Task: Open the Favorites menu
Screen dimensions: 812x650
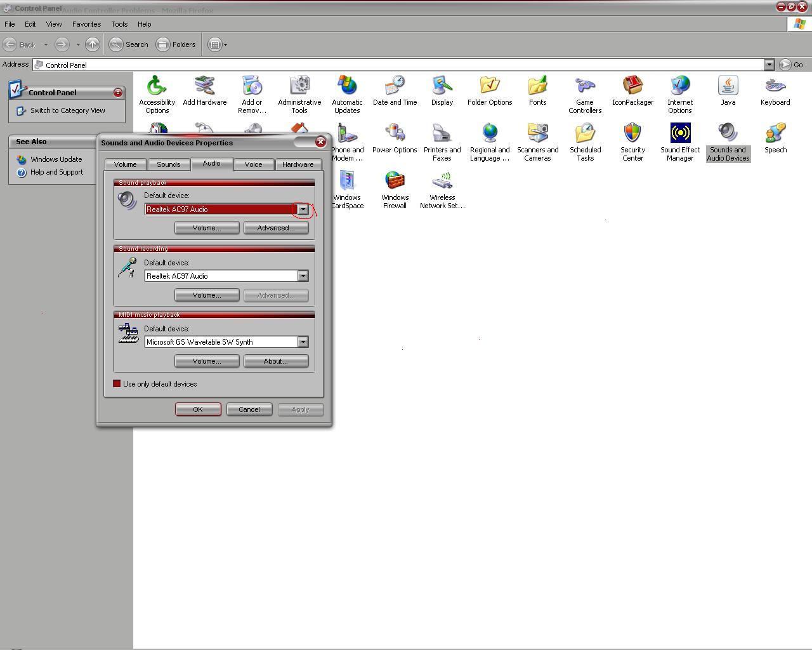Action: (86, 24)
